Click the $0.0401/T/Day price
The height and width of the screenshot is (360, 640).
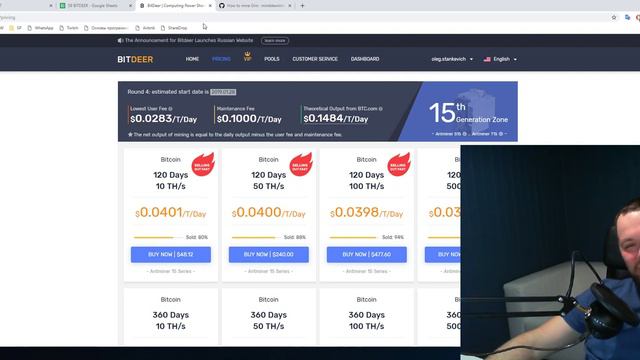tap(171, 213)
